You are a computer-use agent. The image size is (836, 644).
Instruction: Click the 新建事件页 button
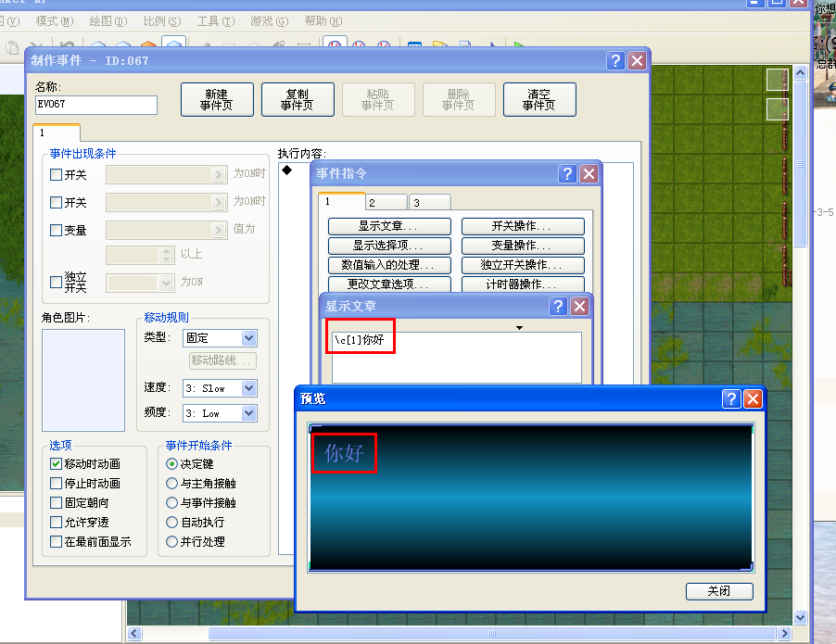click(217, 100)
